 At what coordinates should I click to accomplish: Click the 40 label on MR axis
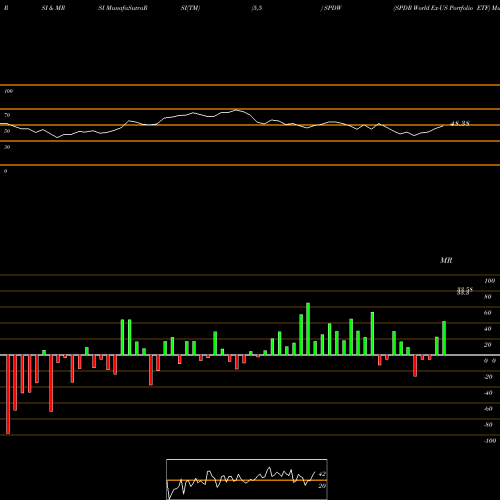(x=488, y=329)
